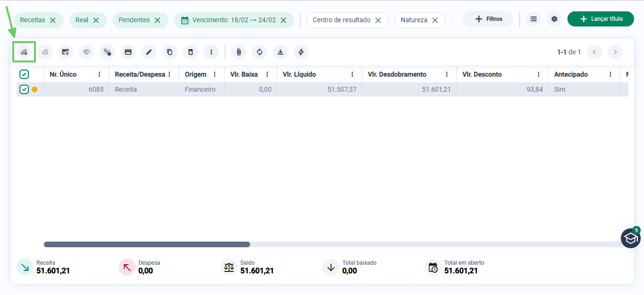Click the Receita green arrow summary icon
This screenshot has width=644, height=295.
point(25,267)
